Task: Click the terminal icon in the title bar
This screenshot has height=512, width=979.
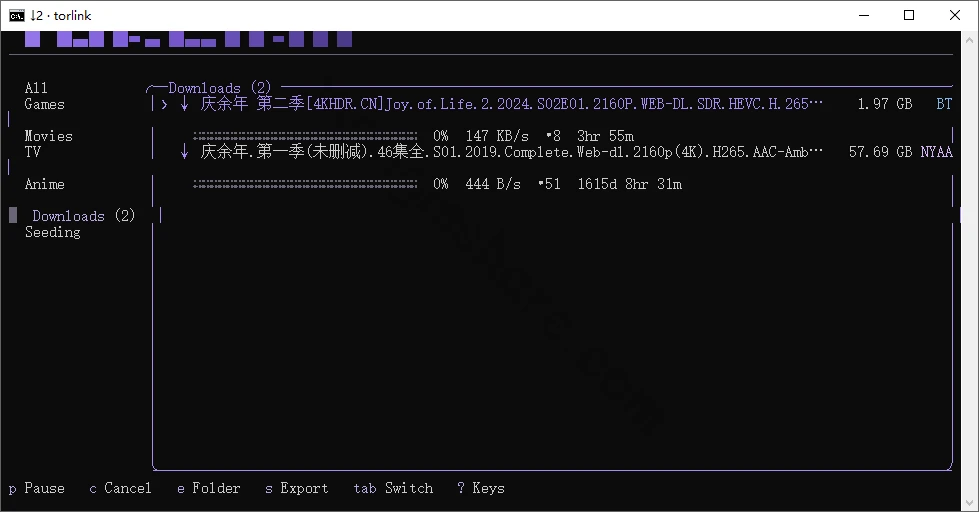Action: coord(17,15)
